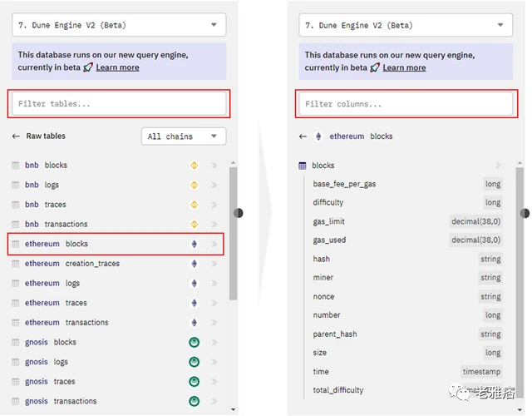
Task: Click the right list scrollbar up arrow
Action: pos(520,163)
